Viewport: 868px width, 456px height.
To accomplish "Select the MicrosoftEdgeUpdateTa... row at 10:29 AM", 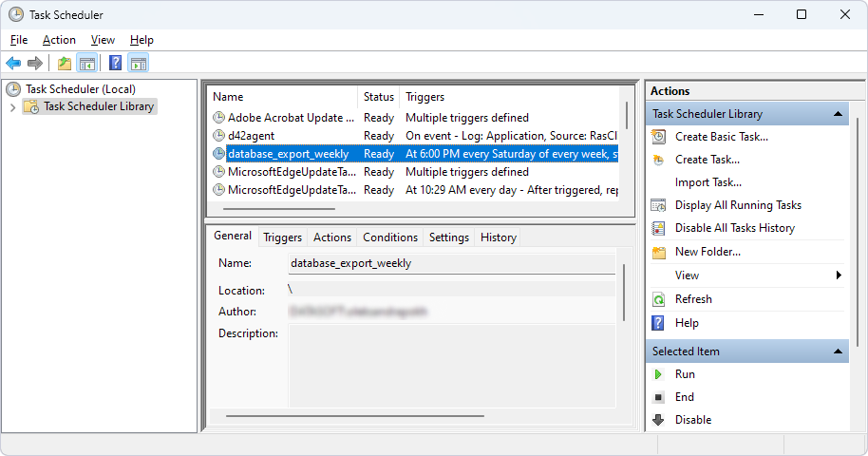I will pyautogui.click(x=414, y=190).
